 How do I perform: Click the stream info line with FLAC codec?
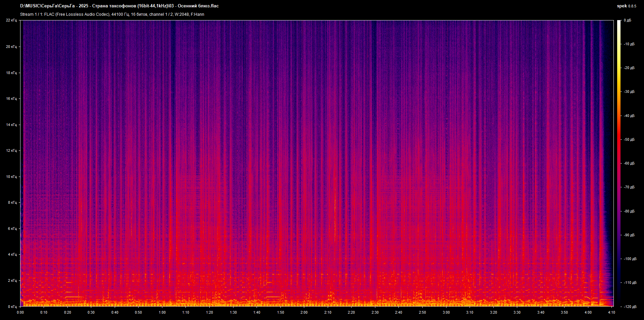pos(112,14)
